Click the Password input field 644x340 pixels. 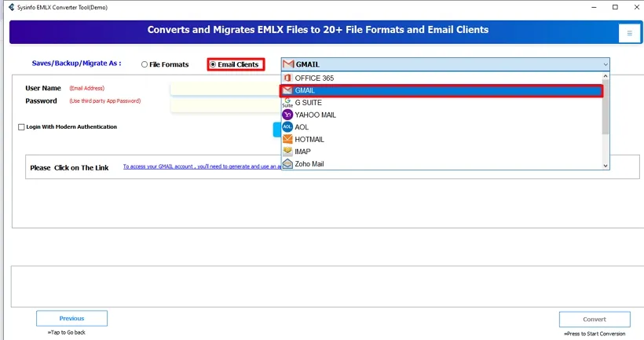click(225, 105)
